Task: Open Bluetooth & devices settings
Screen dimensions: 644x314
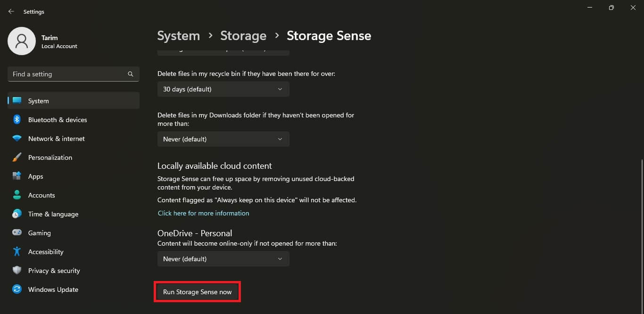Action: pos(57,120)
